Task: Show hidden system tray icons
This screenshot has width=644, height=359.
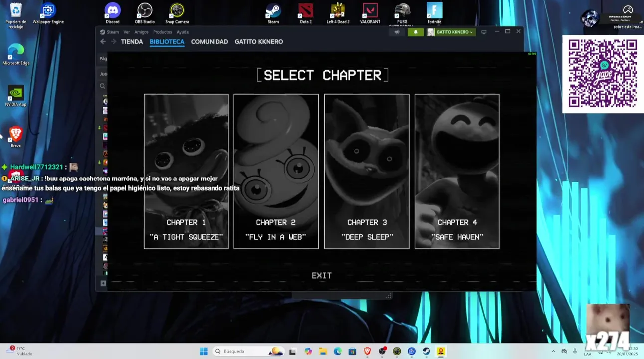Action: point(553,351)
